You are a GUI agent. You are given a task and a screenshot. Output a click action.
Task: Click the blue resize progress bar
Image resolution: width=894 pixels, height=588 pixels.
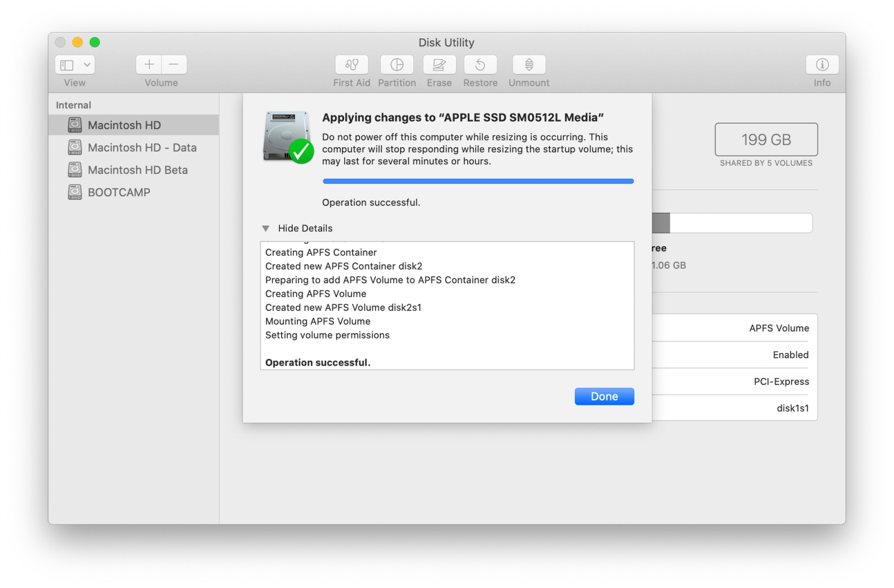coord(478,181)
